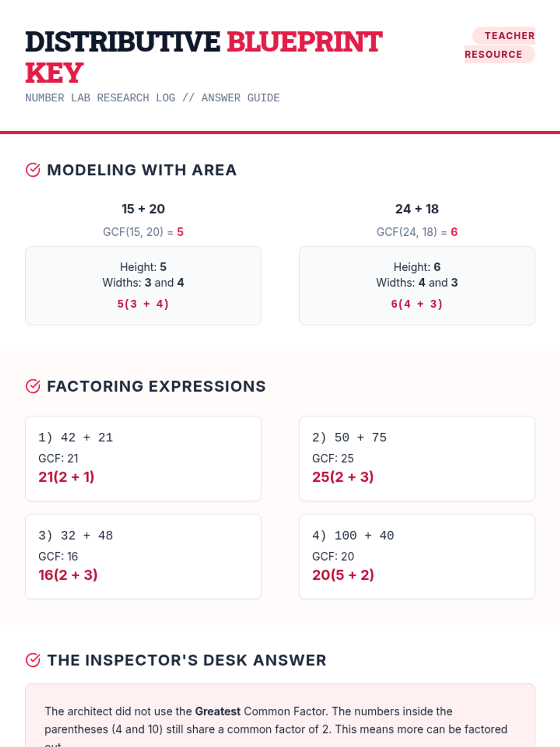Select the 24 + 18 problem heading

point(417,209)
